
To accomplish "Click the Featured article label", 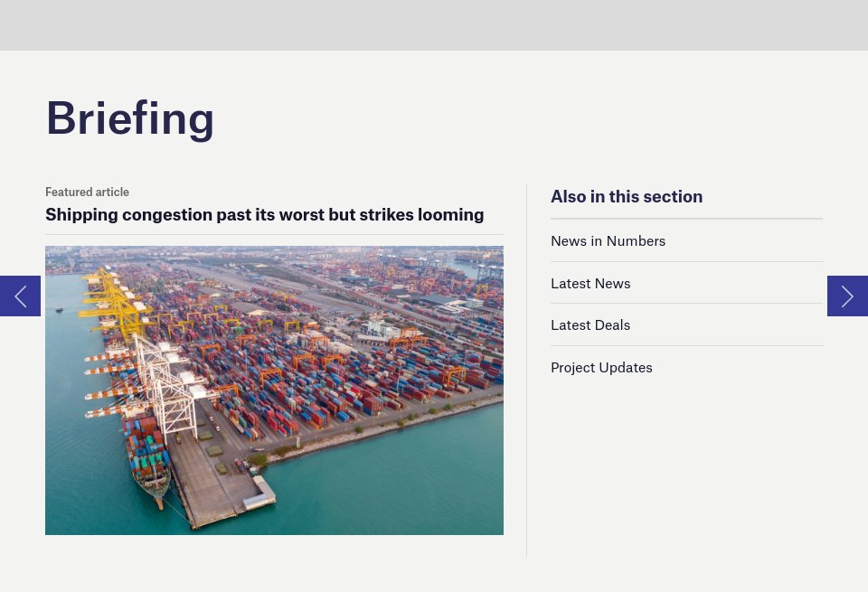I will pyautogui.click(x=87, y=192).
